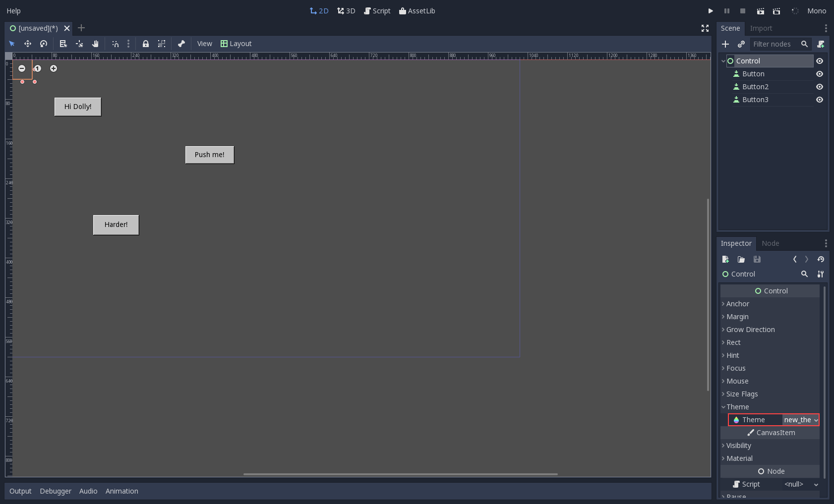Open the Load Resource folder icon
Screen dimensions: 834x504
click(x=741, y=259)
